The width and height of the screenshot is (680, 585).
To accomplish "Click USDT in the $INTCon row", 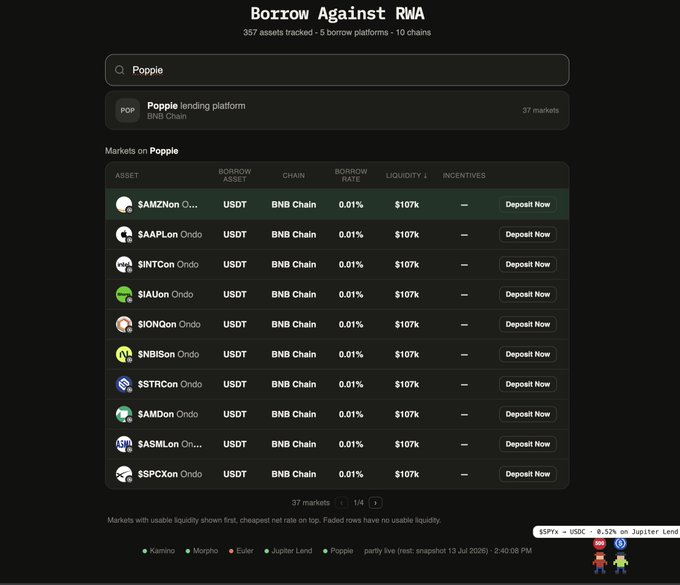I will (235, 264).
